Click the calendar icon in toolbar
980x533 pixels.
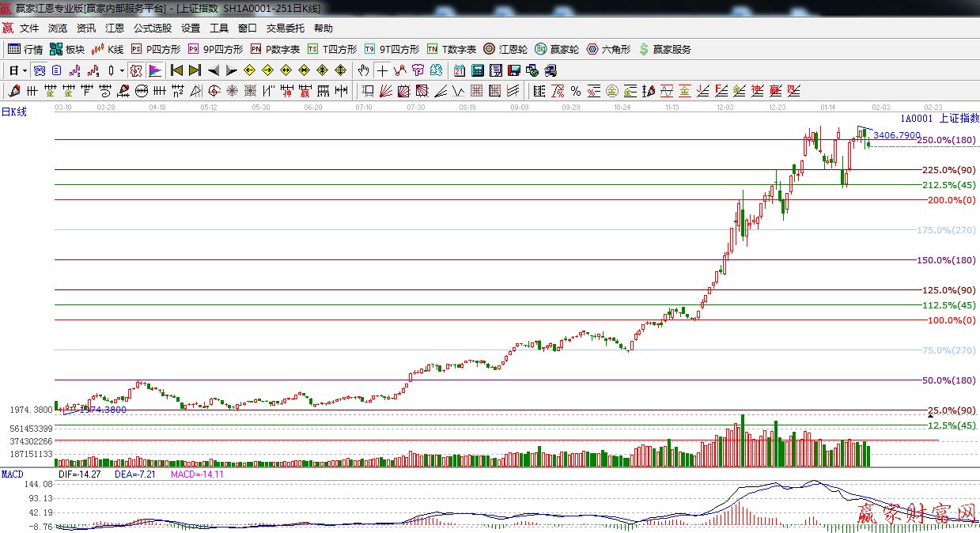click(x=460, y=70)
